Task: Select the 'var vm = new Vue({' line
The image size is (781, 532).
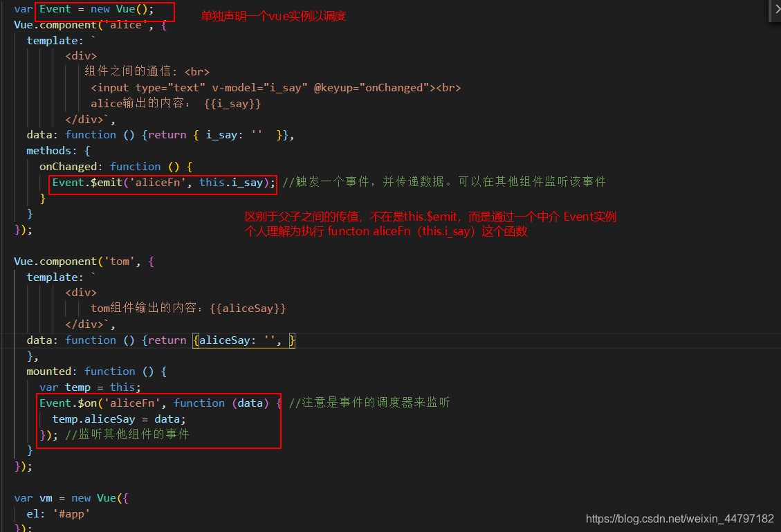Action: click(71, 498)
